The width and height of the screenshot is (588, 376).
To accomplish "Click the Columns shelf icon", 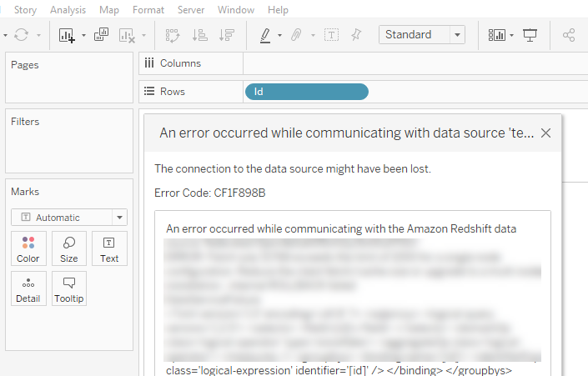I will (149, 63).
